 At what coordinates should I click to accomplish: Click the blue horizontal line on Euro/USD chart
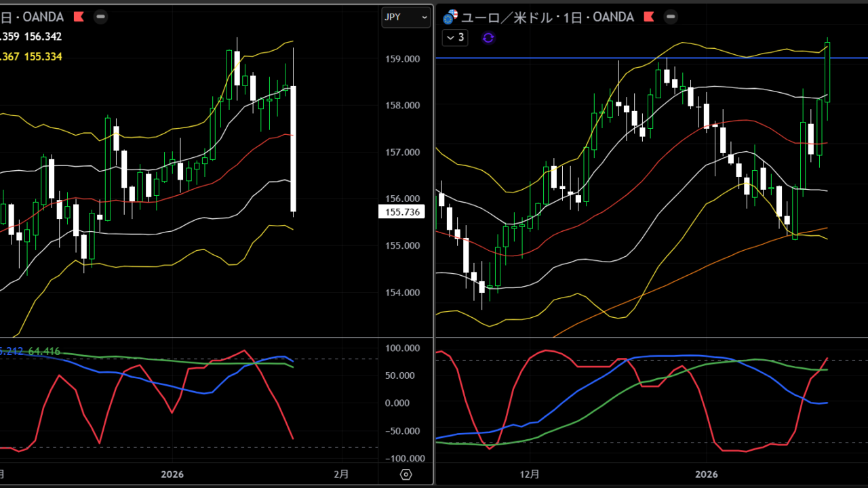pos(542,58)
